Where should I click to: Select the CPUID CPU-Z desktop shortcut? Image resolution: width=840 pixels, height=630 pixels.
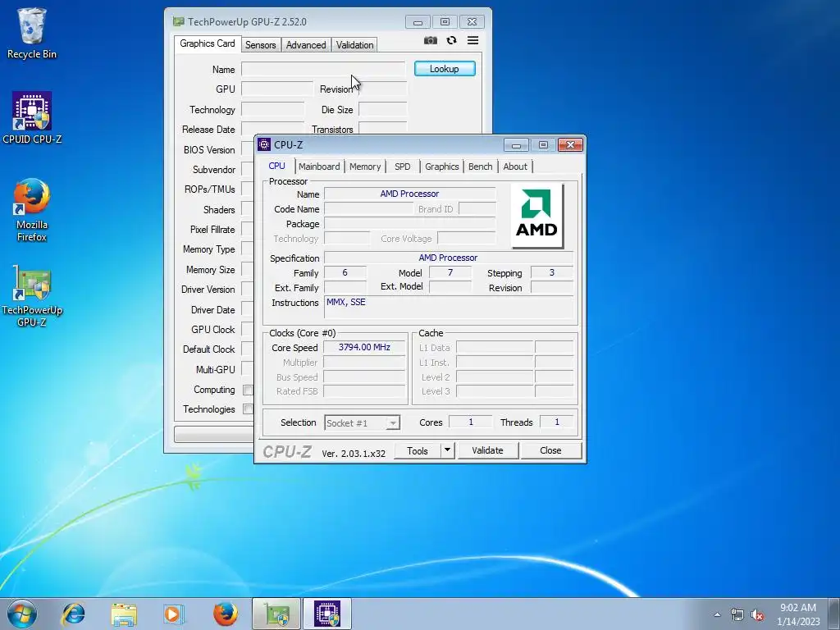tap(32, 118)
